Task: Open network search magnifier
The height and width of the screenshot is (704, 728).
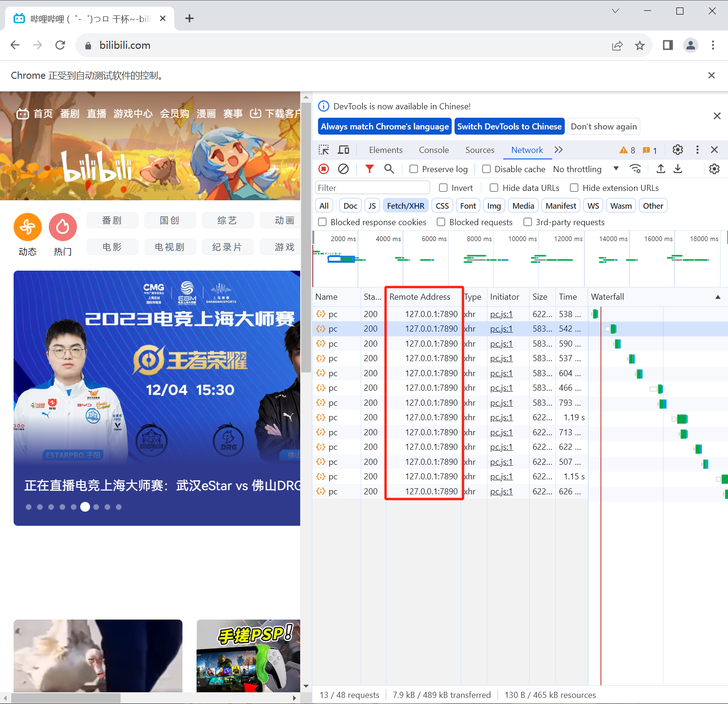Action: (x=389, y=169)
